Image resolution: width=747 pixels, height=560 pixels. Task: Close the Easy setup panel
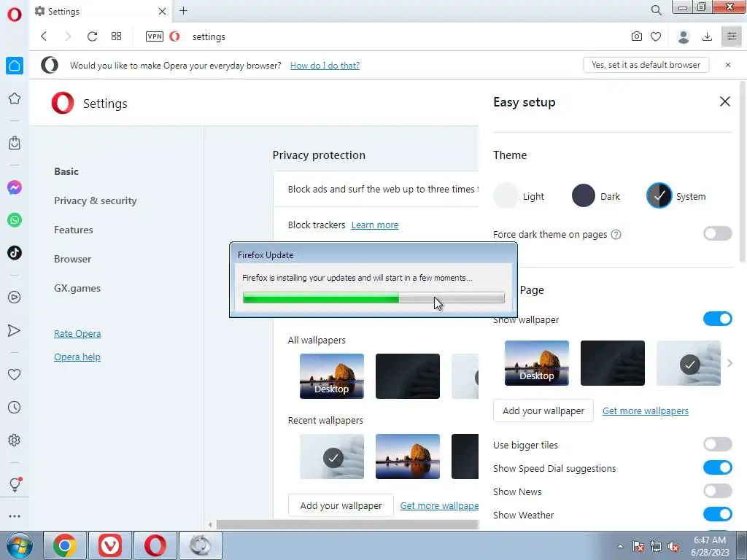725,101
